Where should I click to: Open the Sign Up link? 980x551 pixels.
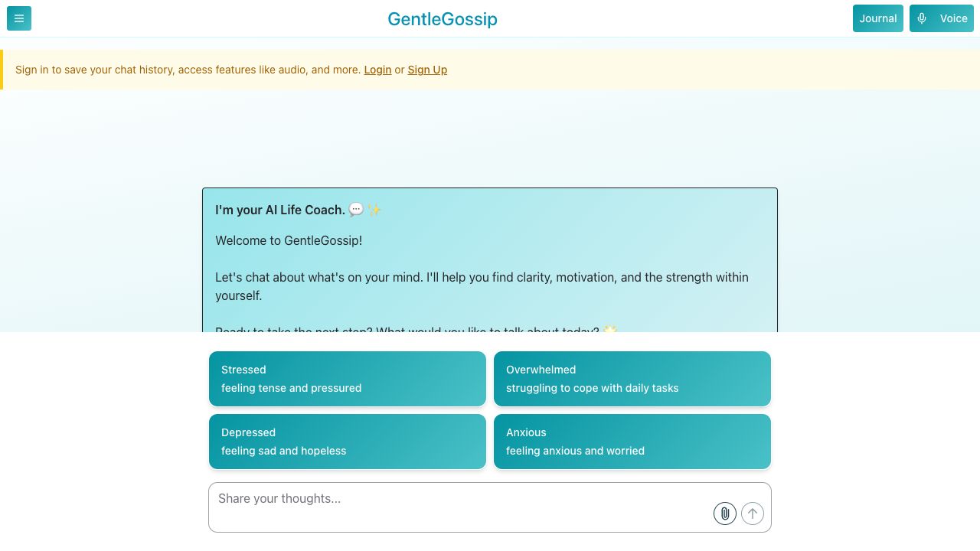coord(427,70)
